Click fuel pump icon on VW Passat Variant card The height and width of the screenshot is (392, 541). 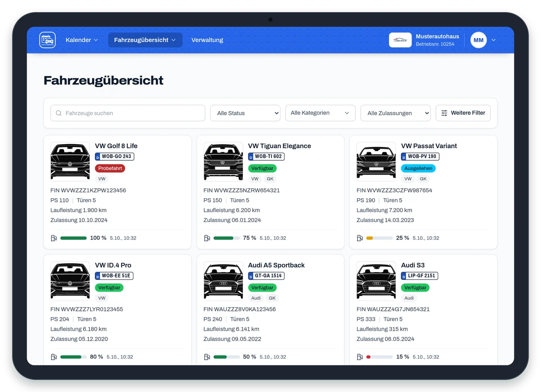360,238
